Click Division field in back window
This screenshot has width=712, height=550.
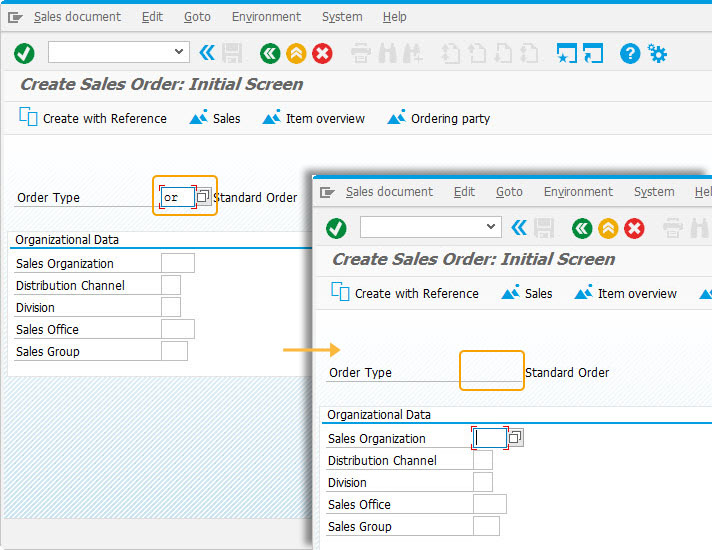(x=171, y=307)
